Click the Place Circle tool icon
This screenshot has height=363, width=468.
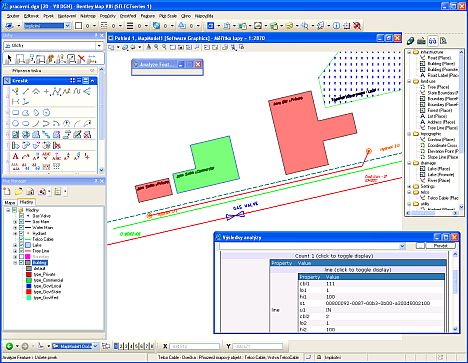click(x=15, y=123)
